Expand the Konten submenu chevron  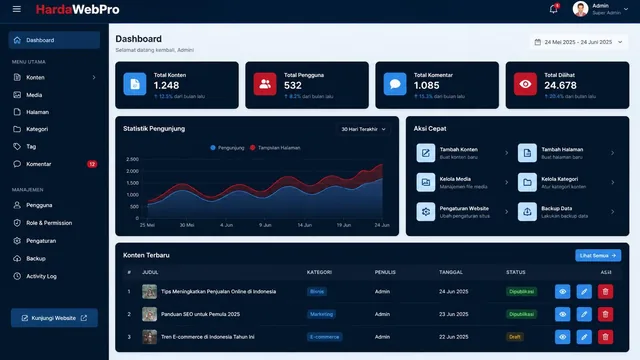(x=94, y=77)
